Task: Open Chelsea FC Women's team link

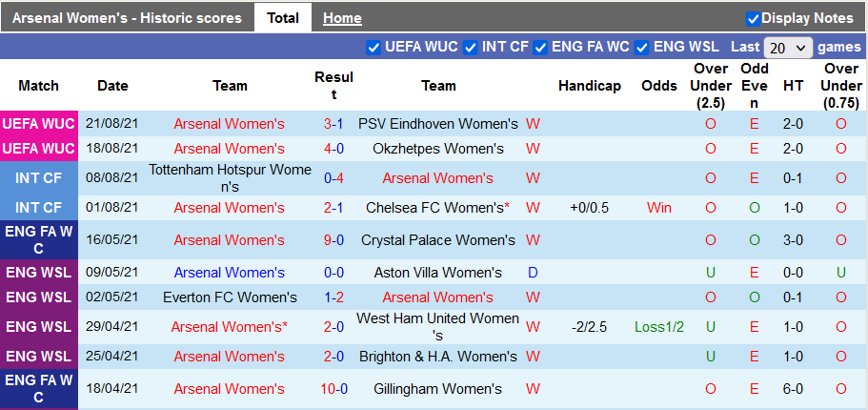Action: coord(436,208)
